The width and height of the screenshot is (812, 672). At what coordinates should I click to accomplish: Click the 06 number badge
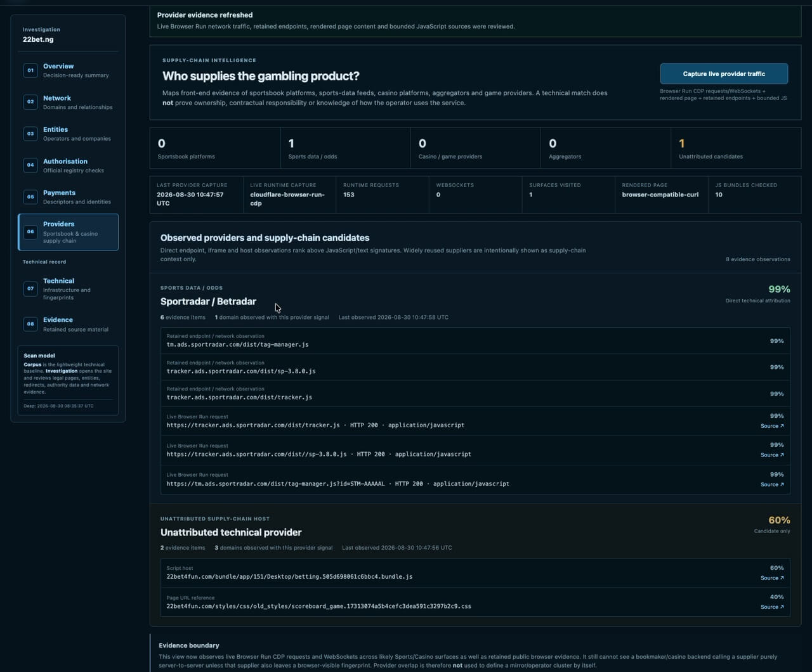point(30,232)
